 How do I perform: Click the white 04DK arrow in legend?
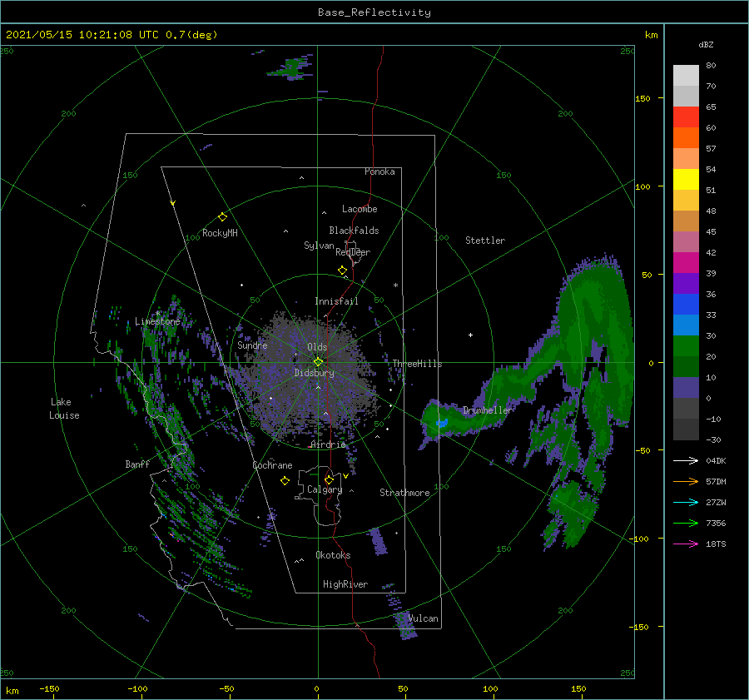(686, 460)
